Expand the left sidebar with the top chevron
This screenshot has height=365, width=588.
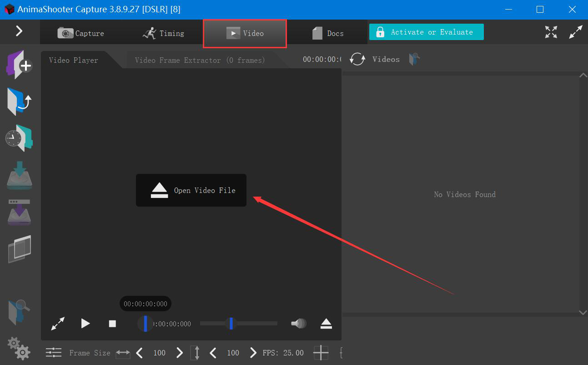click(19, 31)
